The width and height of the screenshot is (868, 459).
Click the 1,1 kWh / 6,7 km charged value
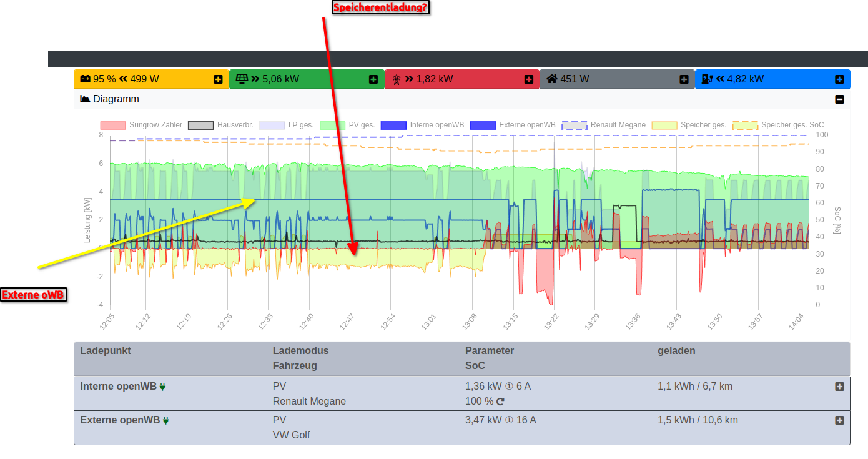click(695, 386)
